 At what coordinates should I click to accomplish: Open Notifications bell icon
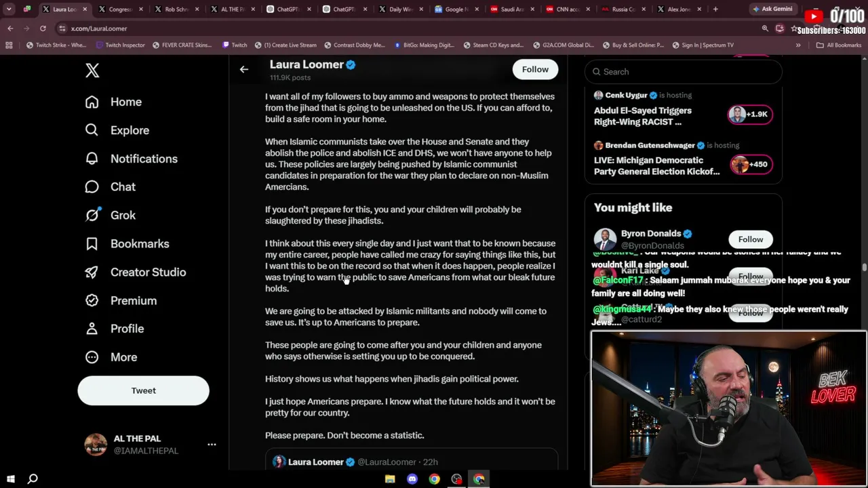[92, 159]
